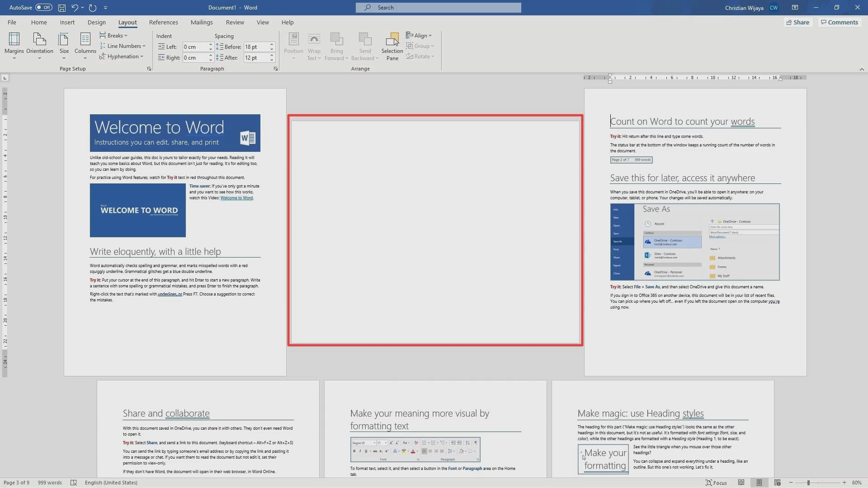
Task: Click the spelling proofing status icon
Action: 74,483
